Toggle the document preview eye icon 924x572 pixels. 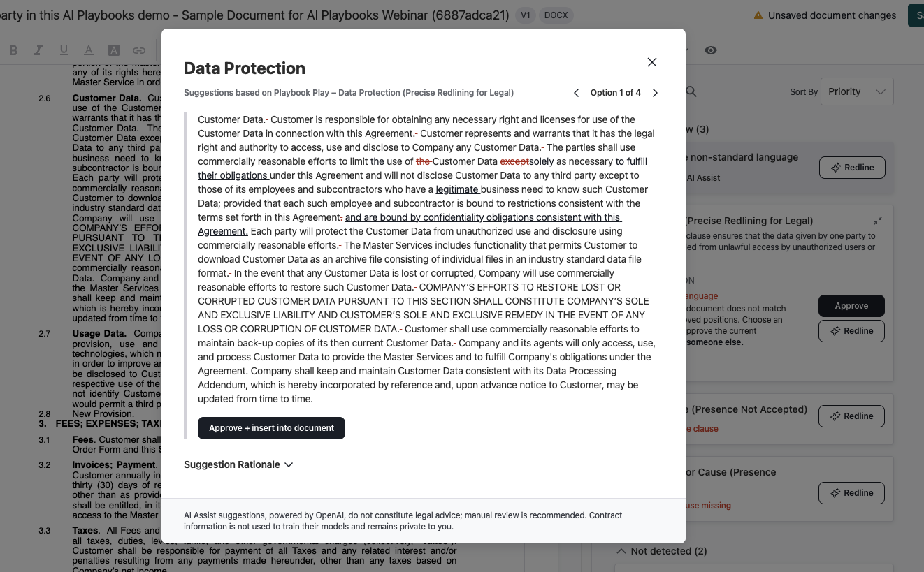point(711,50)
